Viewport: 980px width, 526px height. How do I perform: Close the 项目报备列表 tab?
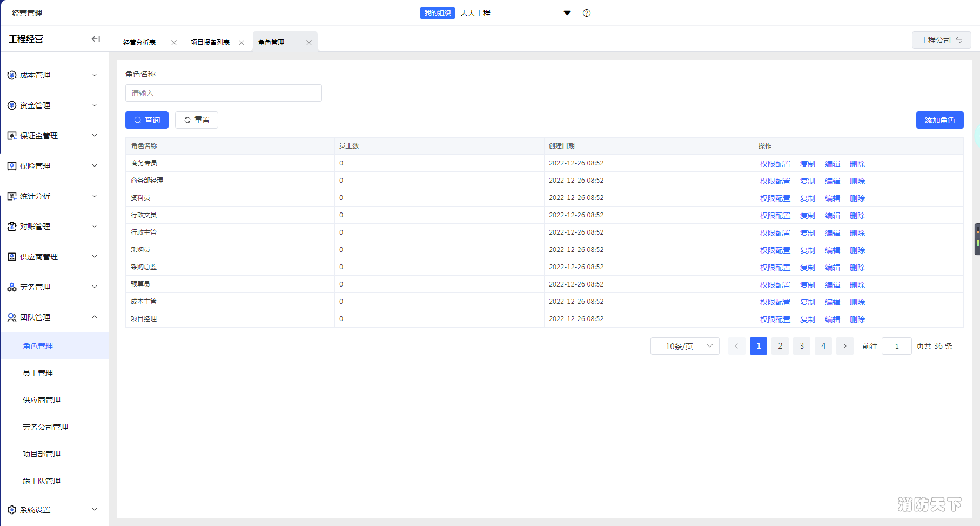(241, 43)
